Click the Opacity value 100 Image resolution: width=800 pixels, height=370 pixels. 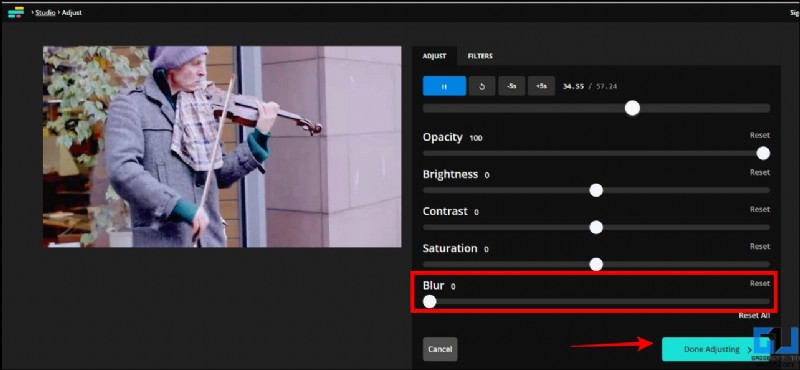(x=476, y=138)
